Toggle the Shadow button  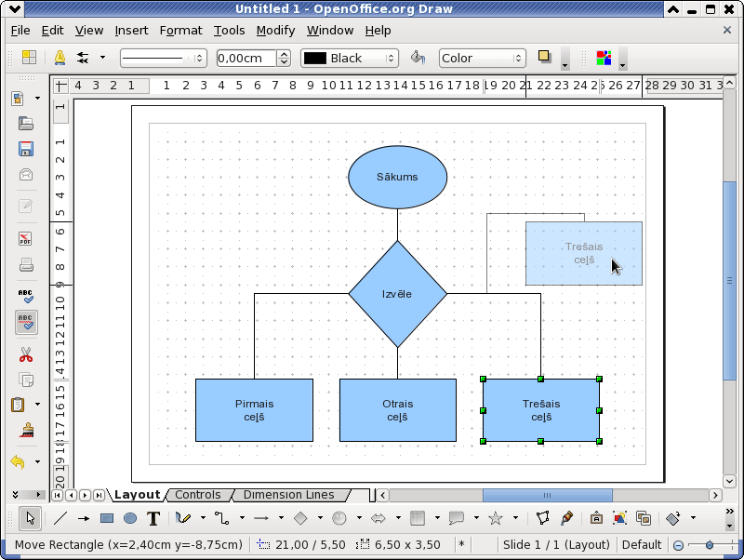pyautogui.click(x=544, y=57)
